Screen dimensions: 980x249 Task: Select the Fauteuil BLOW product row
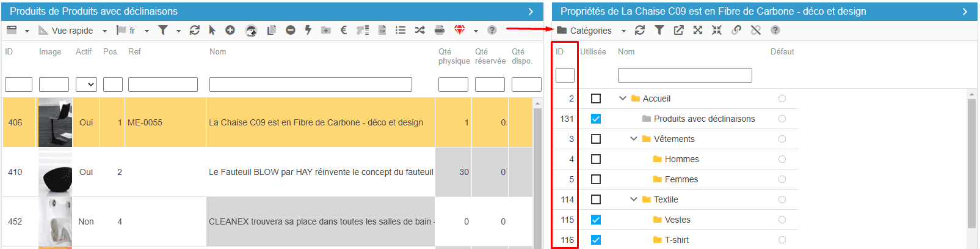click(x=321, y=172)
